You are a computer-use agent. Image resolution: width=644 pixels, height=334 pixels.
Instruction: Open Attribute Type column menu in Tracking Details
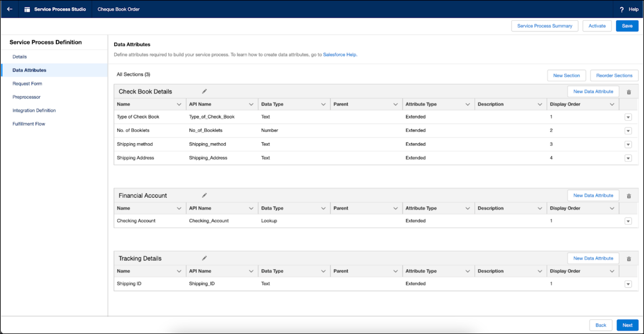coord(468,271)
